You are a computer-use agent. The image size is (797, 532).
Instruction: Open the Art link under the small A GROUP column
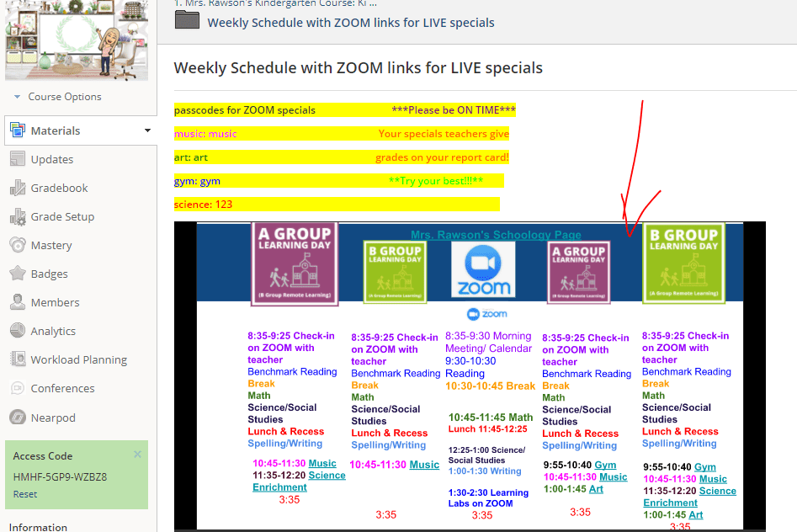point(596,489)
